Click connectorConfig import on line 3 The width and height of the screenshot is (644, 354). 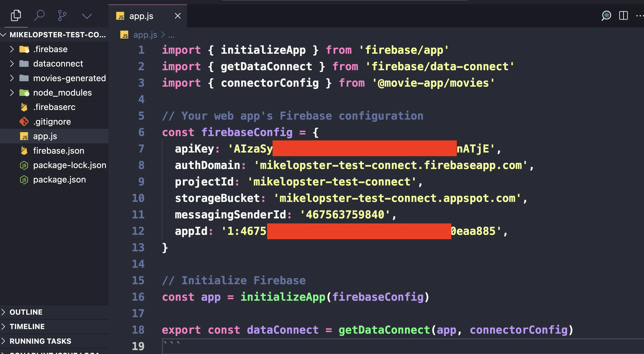click(x=270, y=83)
